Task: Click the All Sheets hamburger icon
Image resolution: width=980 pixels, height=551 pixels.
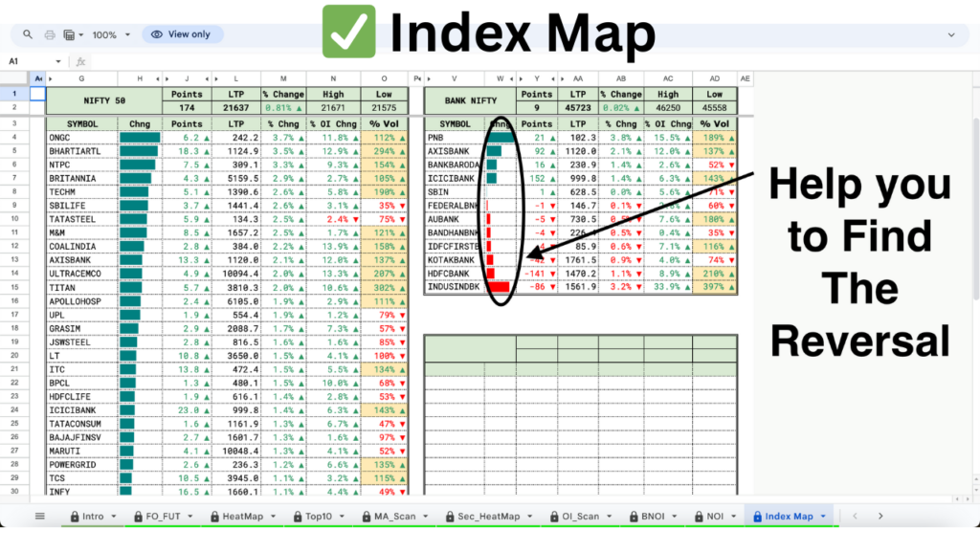Action: [x=39, y=517]
